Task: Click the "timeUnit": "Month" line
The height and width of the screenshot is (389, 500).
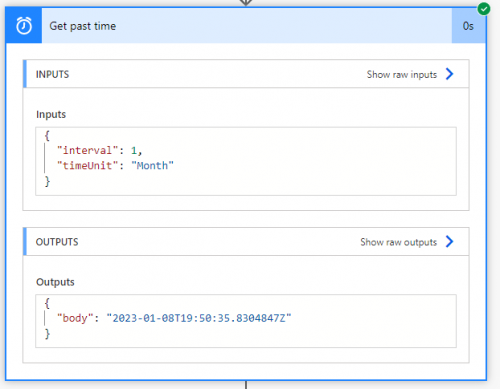Action: (115, 166)
